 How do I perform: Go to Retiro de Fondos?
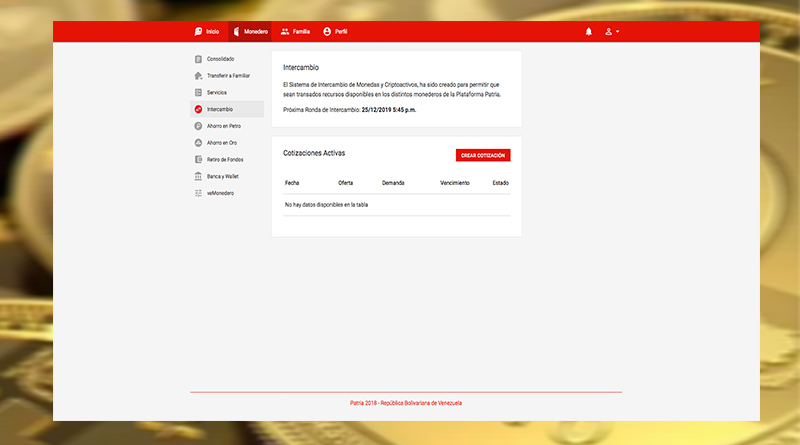(227, 159)
